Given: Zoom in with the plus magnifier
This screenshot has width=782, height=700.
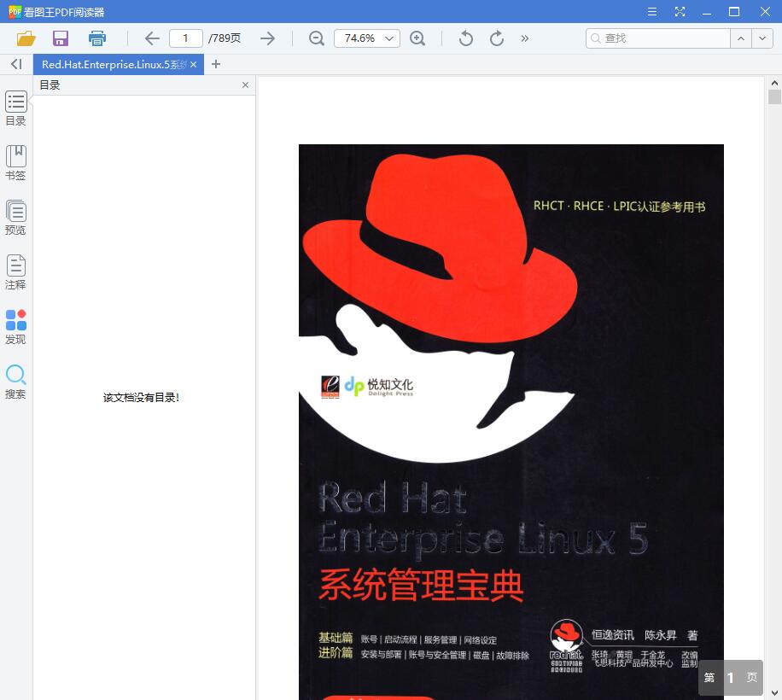Looking at the screenshot, I should coord(417,38).
